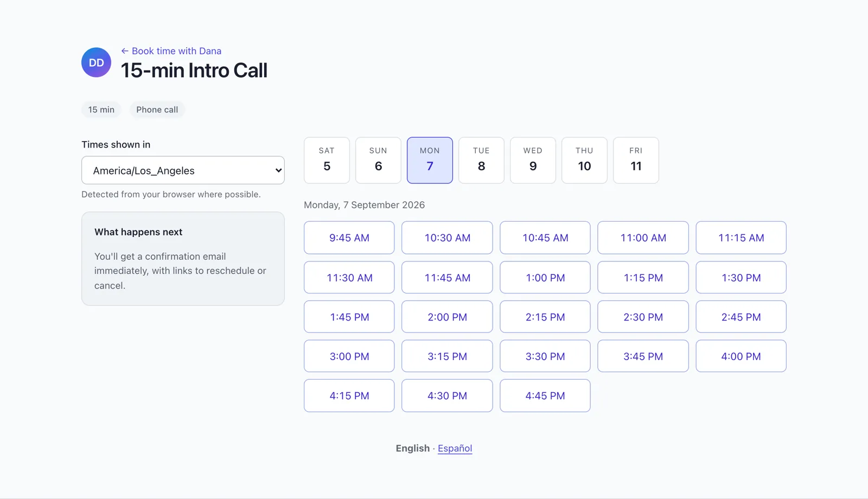Click the DD avatar icon
This screenshot has width=868, height=499.
click(97, 62)
